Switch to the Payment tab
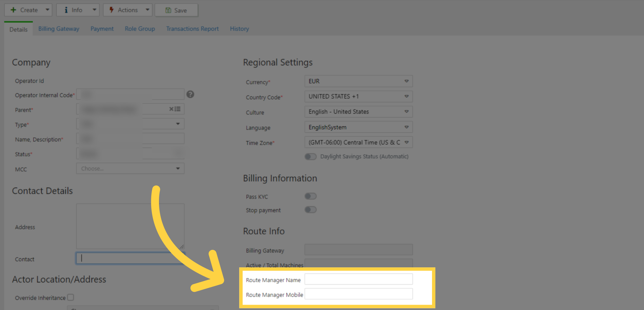Viewport: 644px width, 310px height. [x=102, y=29]
